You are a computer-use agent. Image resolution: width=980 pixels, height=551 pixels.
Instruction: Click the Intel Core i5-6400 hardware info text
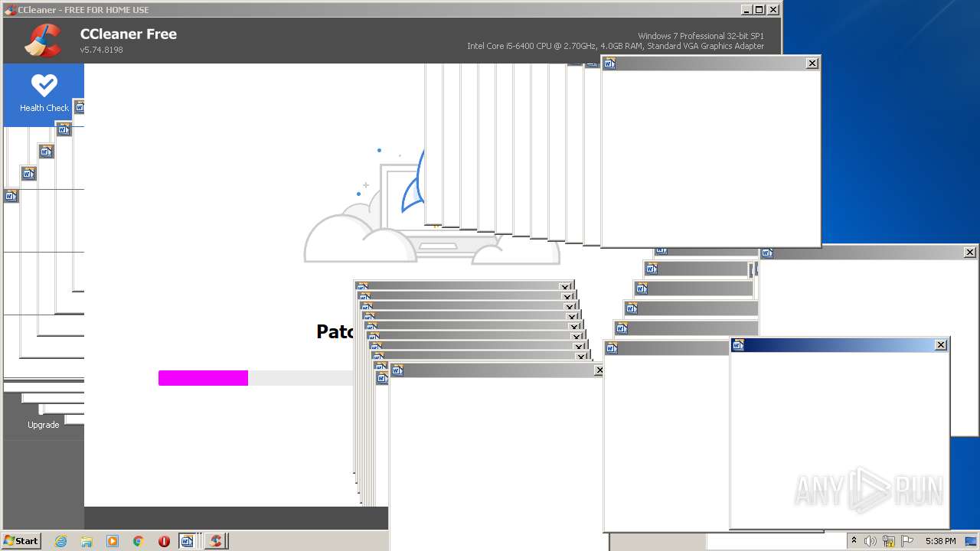[616, 46]
